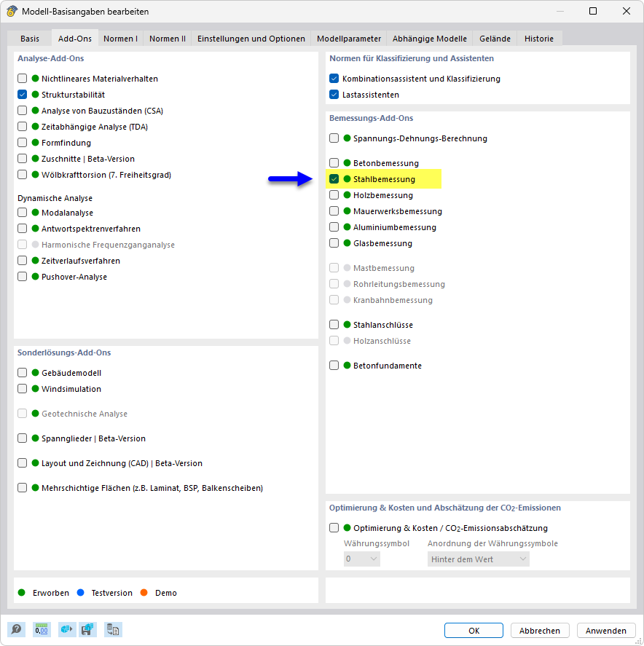
Task: Open the Anordnung der Währungssymbole dropdown
Action: [x=478, y=558]
